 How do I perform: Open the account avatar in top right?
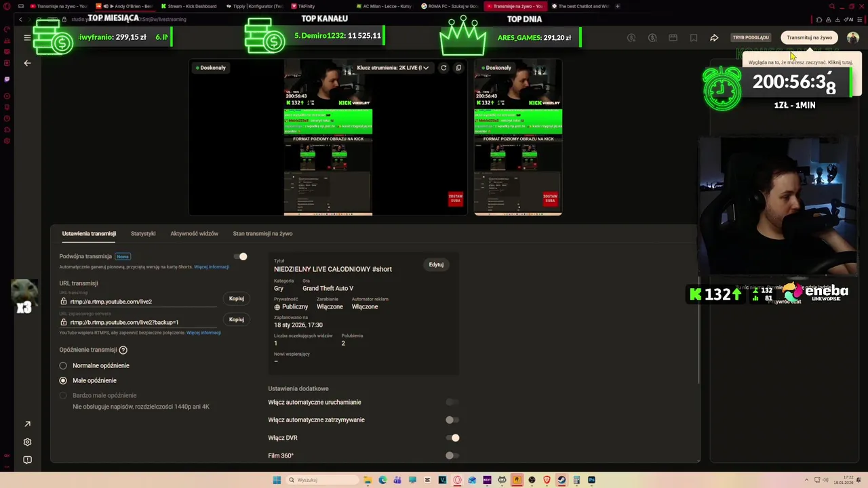click(x=852, y=38)
